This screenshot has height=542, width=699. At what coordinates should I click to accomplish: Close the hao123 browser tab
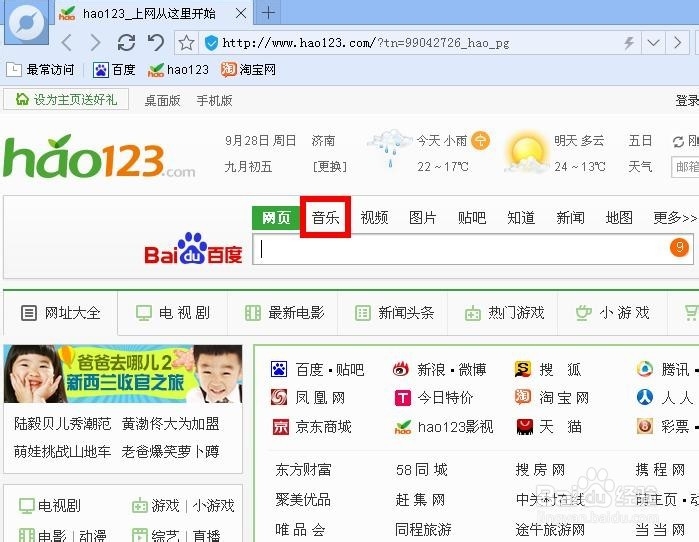tap(241, 13)
